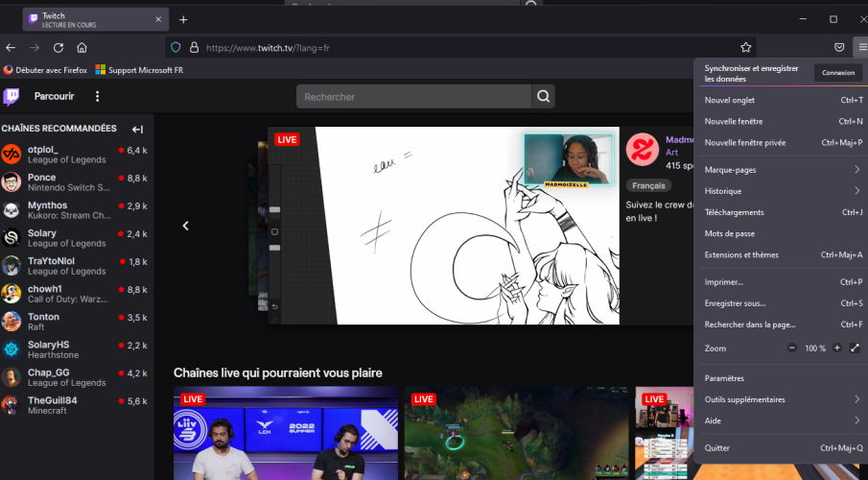
Task: Click the Français language tag
Action: (648, 185)
